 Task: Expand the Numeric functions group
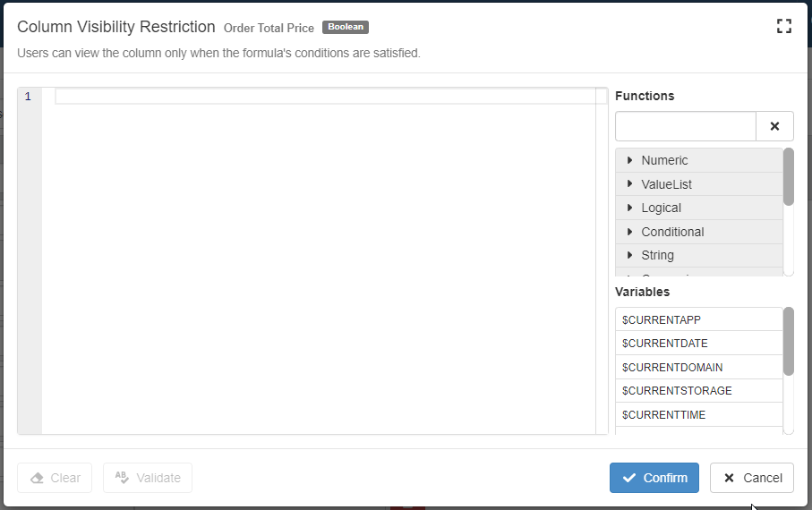coord(664,160)
